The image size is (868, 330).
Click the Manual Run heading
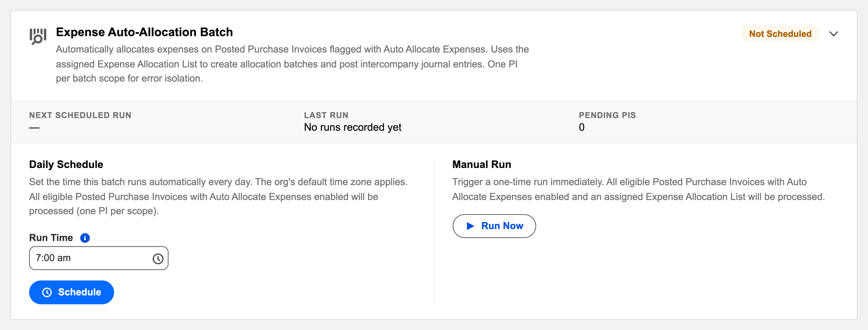(x=482, y=164)
